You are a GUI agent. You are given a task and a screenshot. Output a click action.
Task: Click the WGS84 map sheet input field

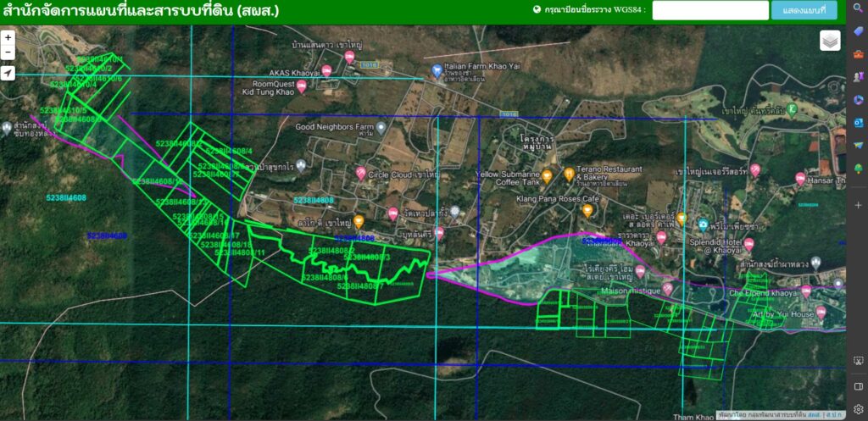point(709,10)
